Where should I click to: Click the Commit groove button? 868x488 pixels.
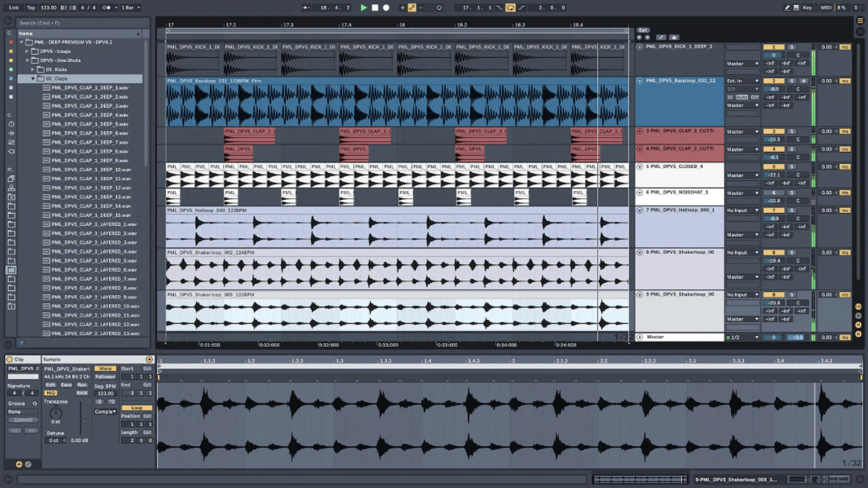click(x=23, y=420)
